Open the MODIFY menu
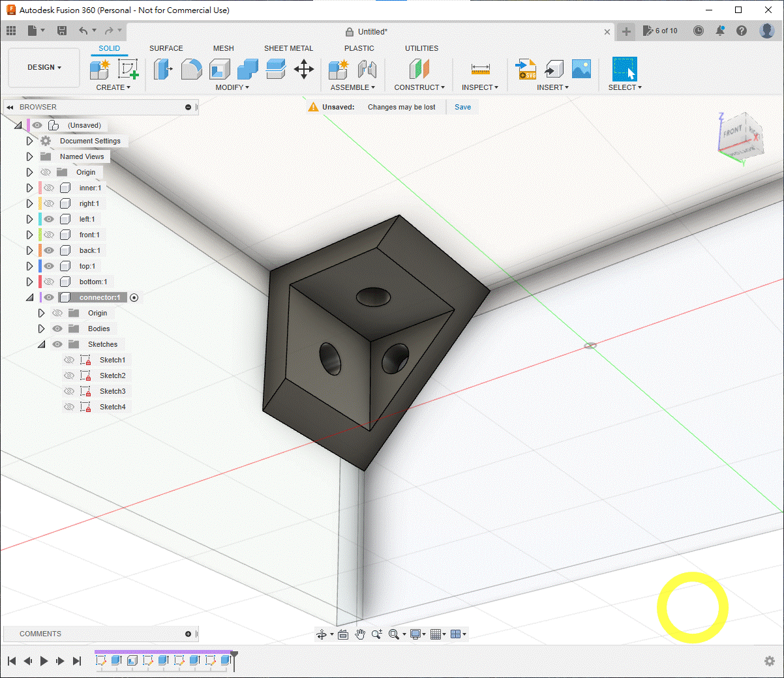784x678 pixels. click(232, 87)
